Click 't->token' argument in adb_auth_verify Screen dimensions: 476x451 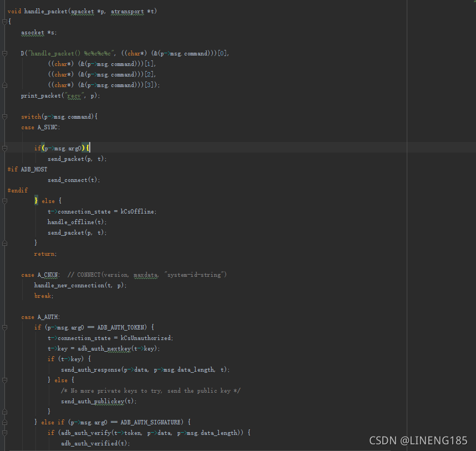click(128, 433)
